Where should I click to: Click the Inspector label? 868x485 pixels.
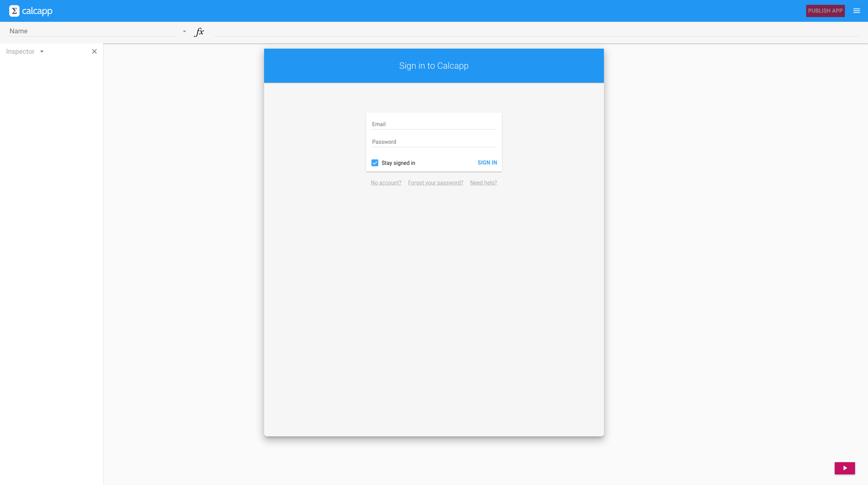20,52
